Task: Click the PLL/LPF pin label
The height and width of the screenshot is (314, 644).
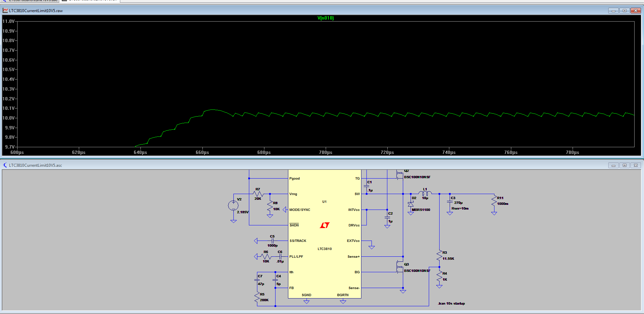Action: pos(296,257)
